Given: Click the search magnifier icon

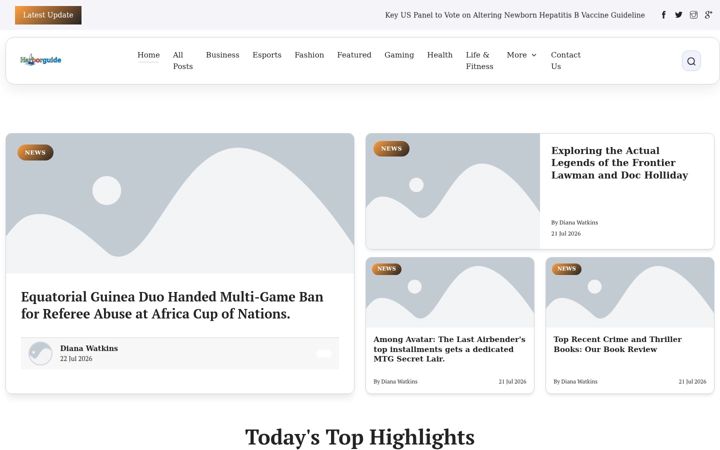Looking at the screenshot, I should (691, 61).
